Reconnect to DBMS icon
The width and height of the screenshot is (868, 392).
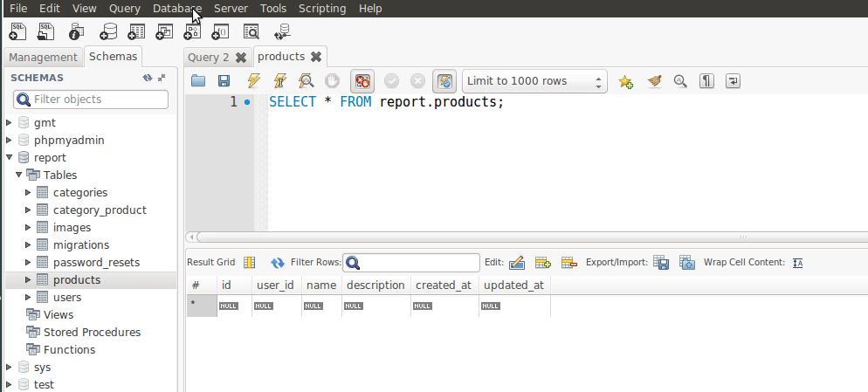[282, 31]
